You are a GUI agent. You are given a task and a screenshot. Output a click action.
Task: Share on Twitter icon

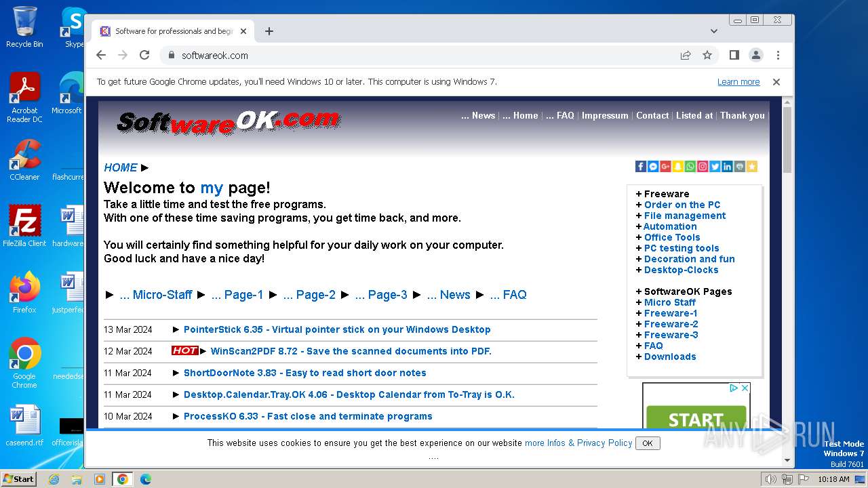[715, 167]
